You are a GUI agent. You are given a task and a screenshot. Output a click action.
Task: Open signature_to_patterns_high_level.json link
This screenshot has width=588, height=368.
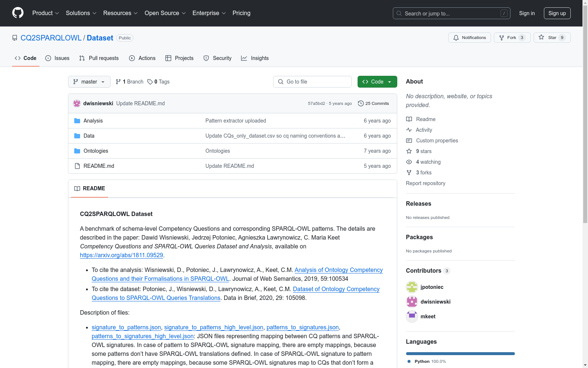[214, 327]
